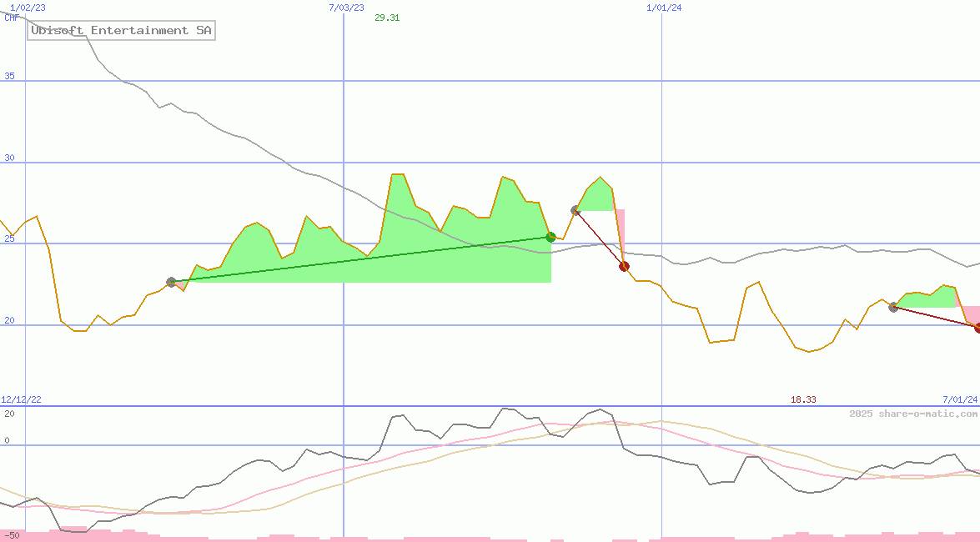Viewport: 980px width, 542px height.
Task: Click the red exit dot below the 25 gridline
Action: [624, 267]
